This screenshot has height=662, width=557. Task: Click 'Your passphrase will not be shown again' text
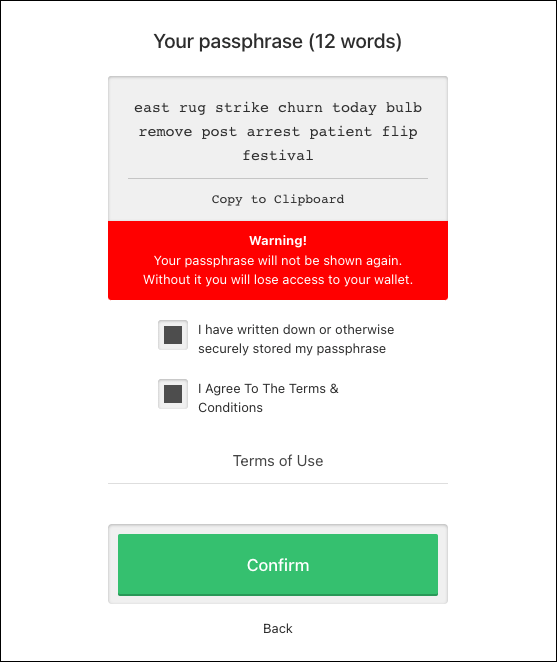(278, 260)
